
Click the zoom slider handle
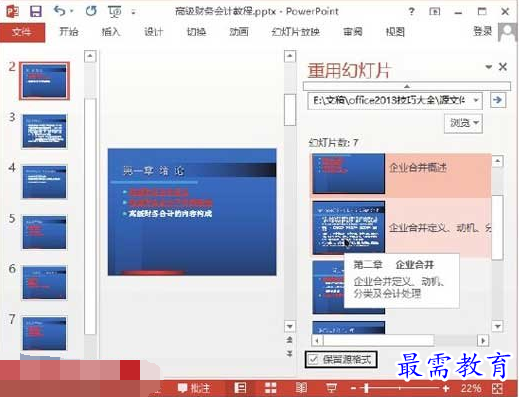pyautogui.click(x=367, y=388)
